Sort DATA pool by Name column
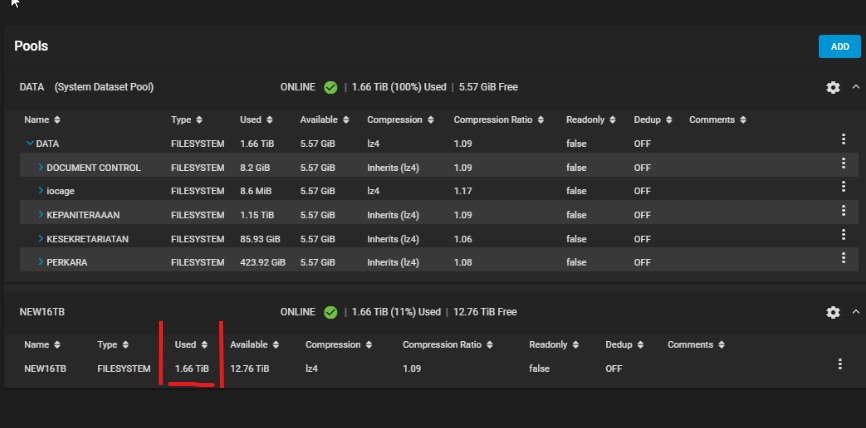 point(42,120)
